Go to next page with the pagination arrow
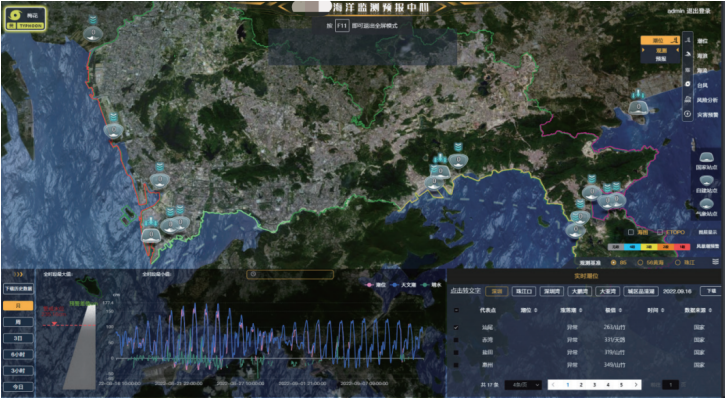The image size is (726, 398). coord(636,385)
